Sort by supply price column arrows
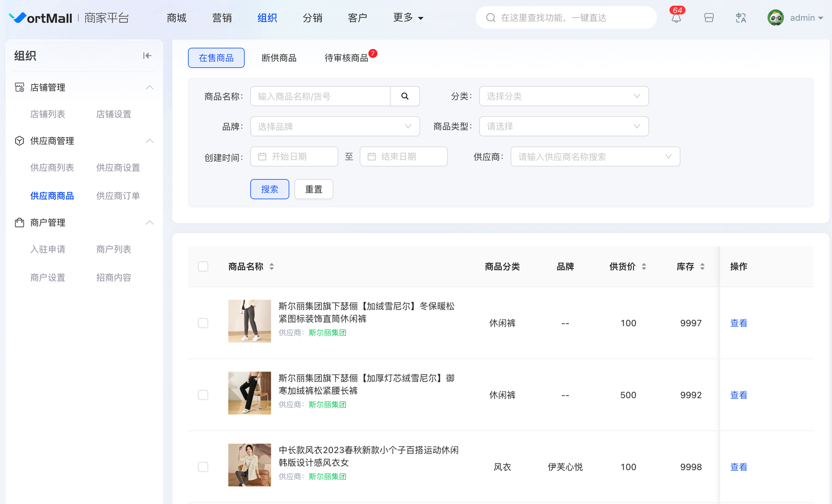This screenshot has height=504, width=832. coord(644,267)
